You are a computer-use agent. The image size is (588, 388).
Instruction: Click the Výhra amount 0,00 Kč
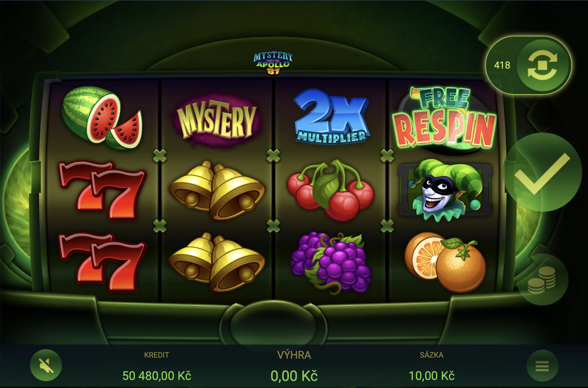click(x=294, y=376)
